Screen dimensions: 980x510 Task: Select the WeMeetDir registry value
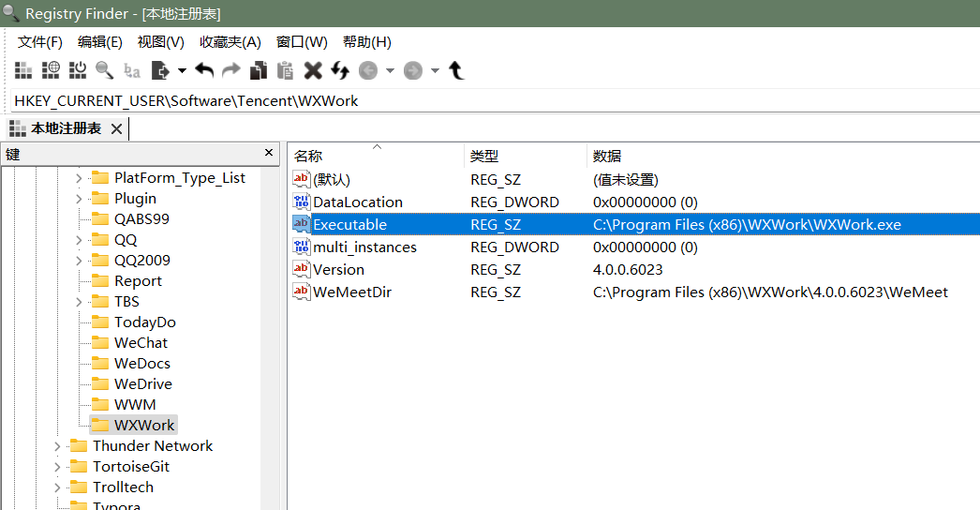pyautogui.click(x=352, y=292)
